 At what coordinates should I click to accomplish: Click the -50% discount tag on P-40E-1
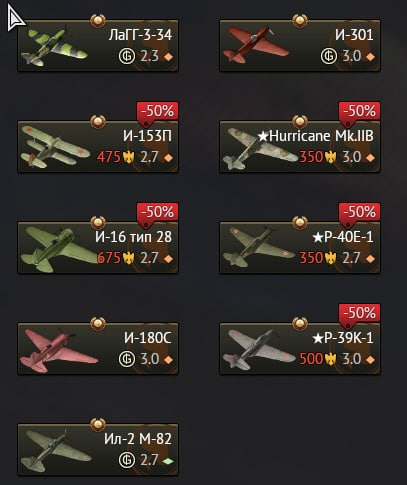click(359, 212)
